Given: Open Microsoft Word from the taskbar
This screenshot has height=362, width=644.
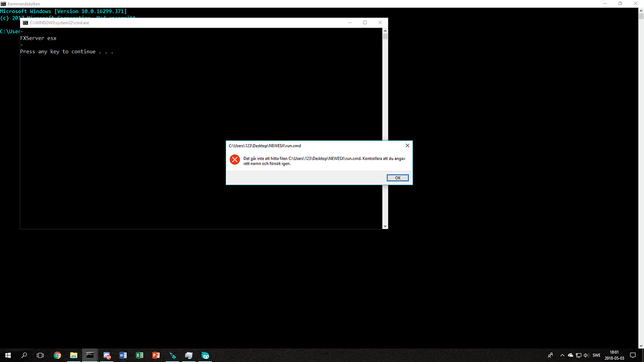Looking at the screenshot, I should pyautogui.click(x=123, y=355).
